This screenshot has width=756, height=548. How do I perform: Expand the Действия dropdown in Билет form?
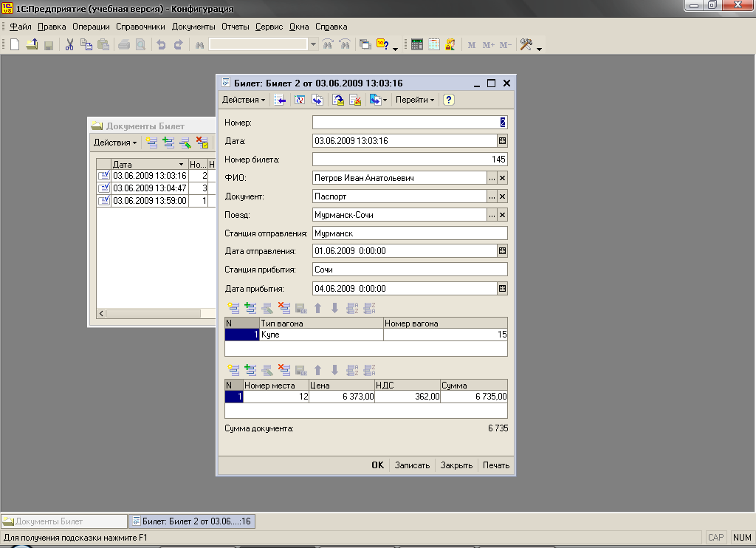pos(244,100)
